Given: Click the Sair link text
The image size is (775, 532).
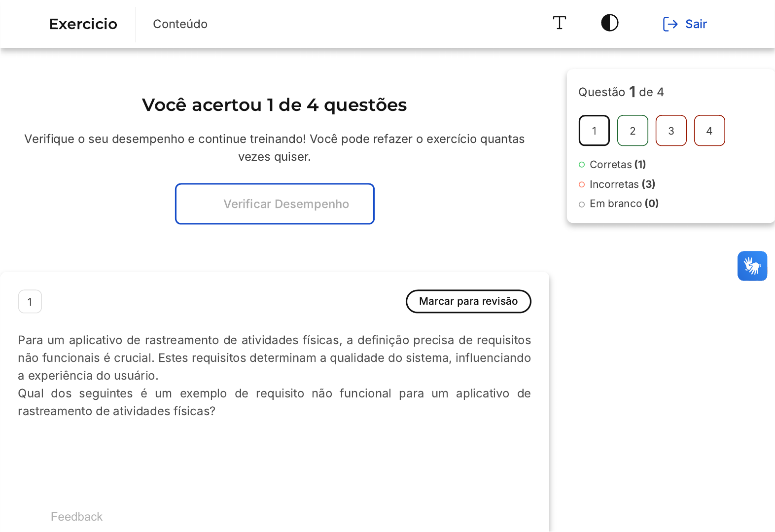Looking at the screenshot, I should click(x=696, y=24).
